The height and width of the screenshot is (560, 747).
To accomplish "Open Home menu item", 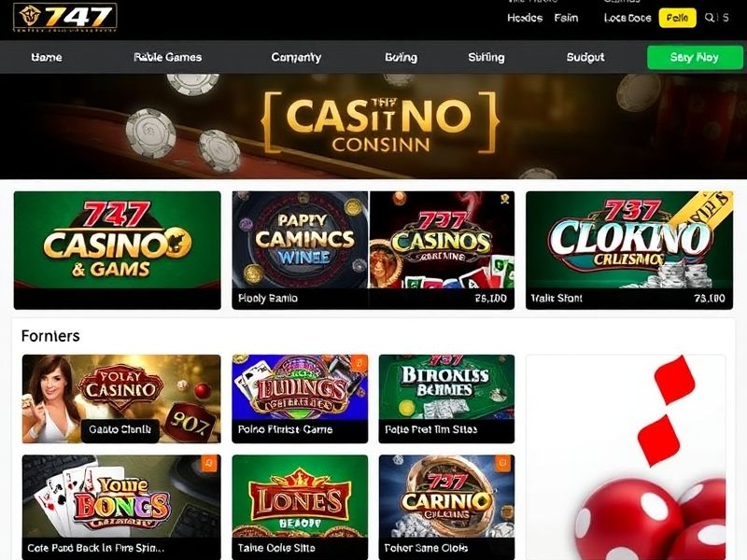I will tap(47, 57).
